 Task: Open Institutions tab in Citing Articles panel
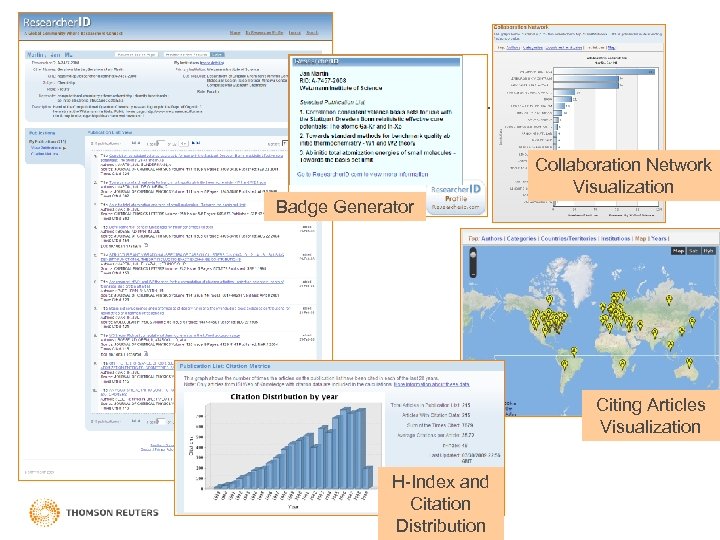tap(616, 239)
